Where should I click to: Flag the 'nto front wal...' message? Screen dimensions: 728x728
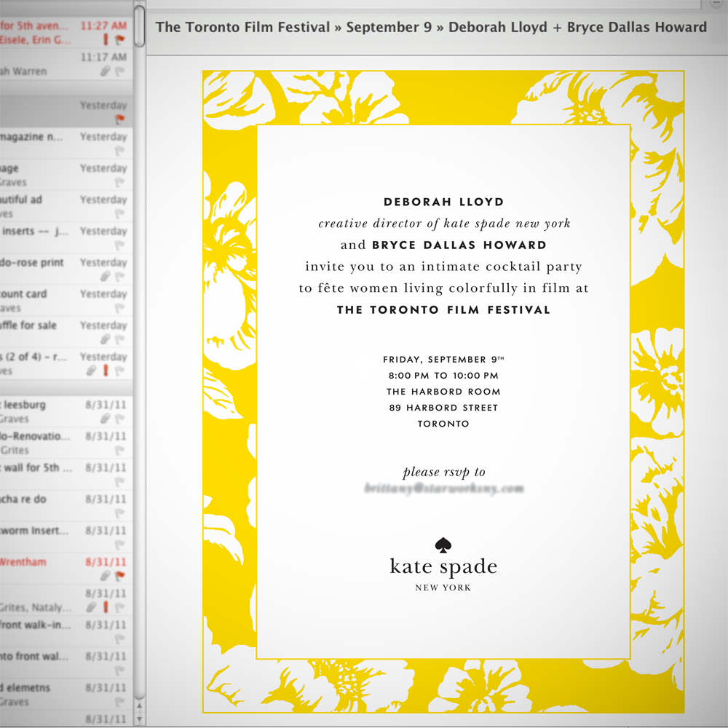pyautogui.click(x=120, y=670)
